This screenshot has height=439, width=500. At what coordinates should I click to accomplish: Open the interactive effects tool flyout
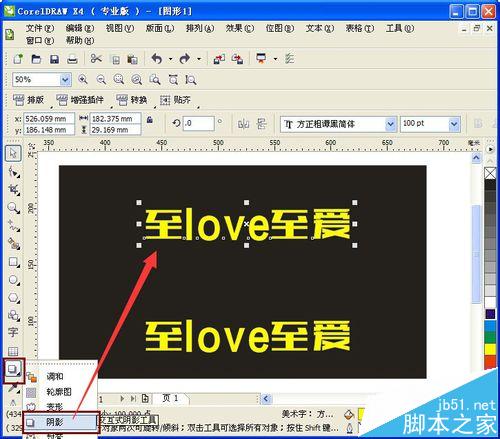(14, 370)
